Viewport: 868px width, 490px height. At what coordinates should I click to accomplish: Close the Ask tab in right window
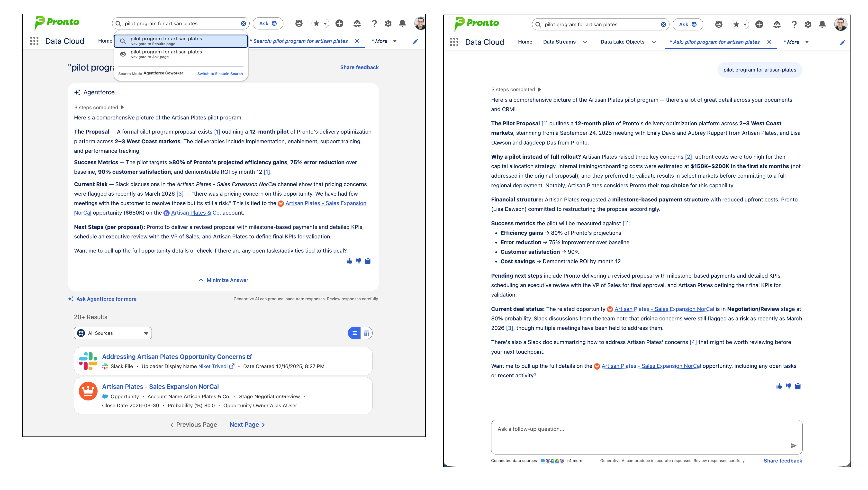tap(769, 42)
